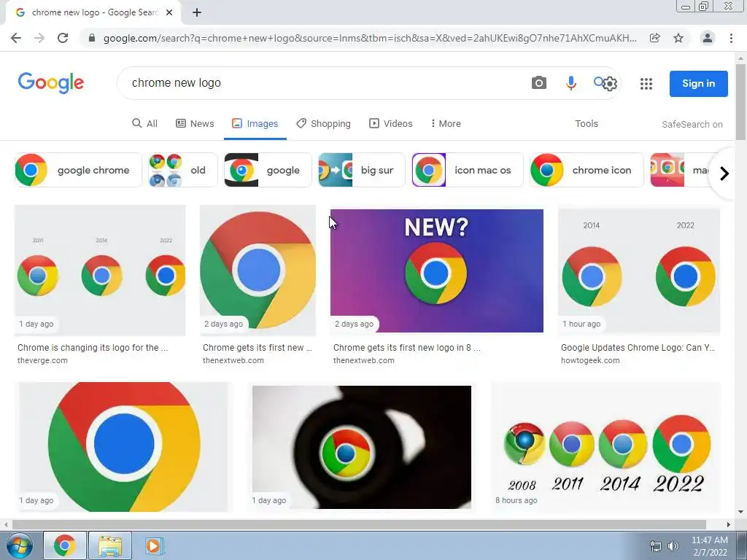Open the Tools filter options
747x560 pixels.
(586, 123)
